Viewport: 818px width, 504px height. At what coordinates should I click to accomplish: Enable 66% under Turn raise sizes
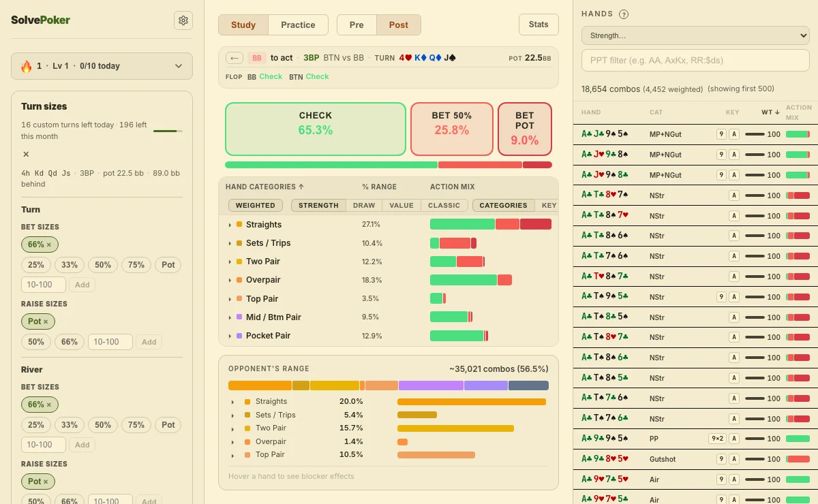(70, 342)
